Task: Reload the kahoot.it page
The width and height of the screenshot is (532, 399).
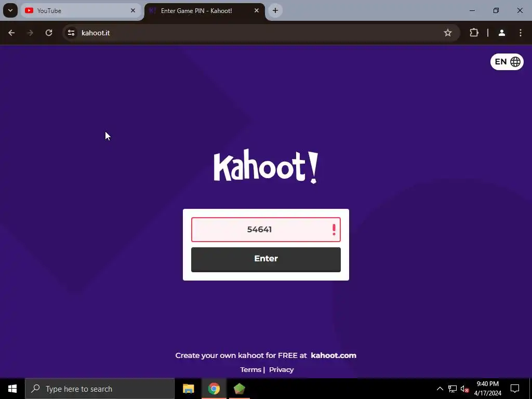Action: point(49,33)
